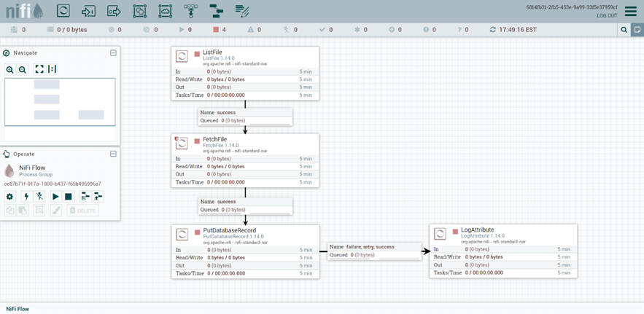Select the Remote Process Group icon
The image size is (644, 314).
click(x=165, y=11)
